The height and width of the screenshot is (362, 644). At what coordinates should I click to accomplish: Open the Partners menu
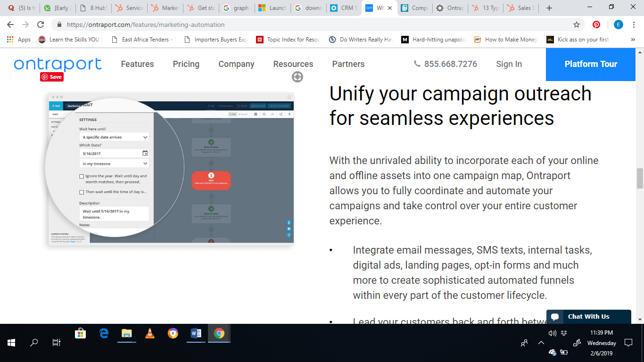tap(348, 64)
